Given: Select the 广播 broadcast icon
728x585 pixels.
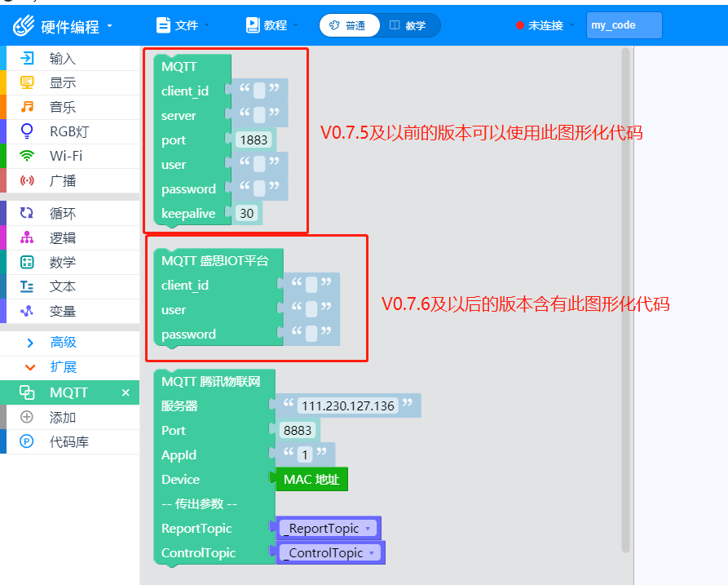Looking at the screenshot, I should (x=27, y=180).
